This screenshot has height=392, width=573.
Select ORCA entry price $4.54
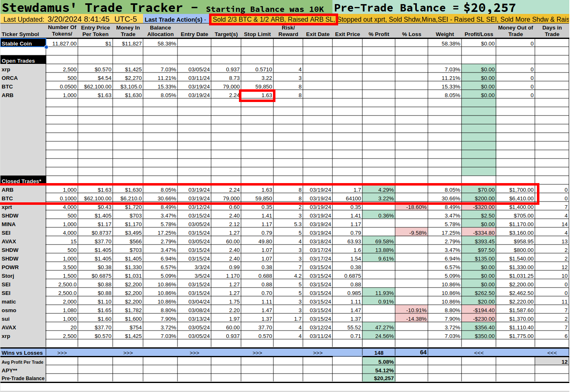[95, 78]
